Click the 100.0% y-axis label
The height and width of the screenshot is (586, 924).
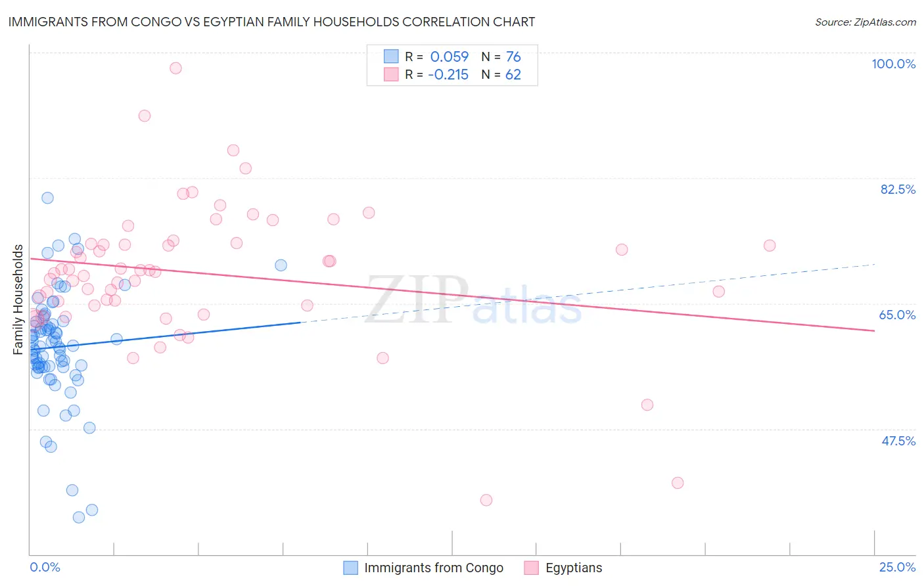click(894, 64)
